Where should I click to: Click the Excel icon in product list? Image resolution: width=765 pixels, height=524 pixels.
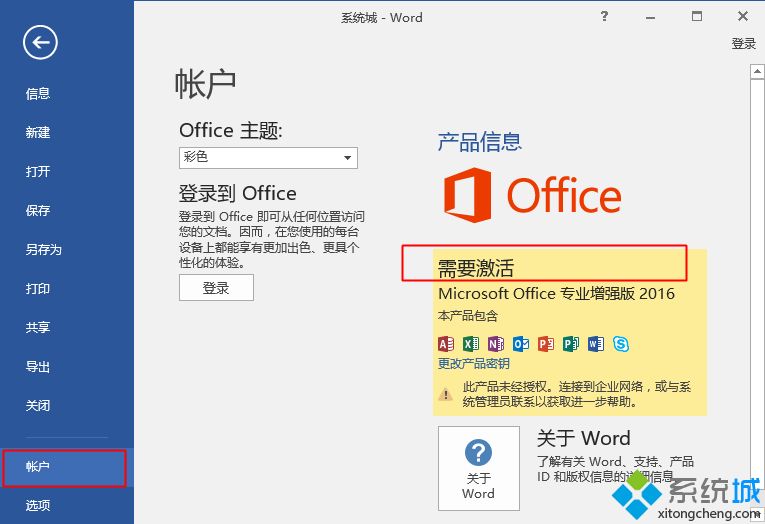[471, 344]
